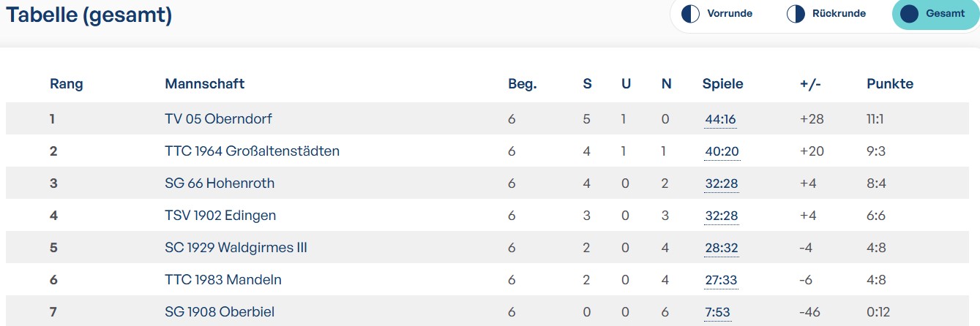The height and width of the screenshot is (326, 980).
Task: Switch table to Vorrunde view
Action: [729, 14]
